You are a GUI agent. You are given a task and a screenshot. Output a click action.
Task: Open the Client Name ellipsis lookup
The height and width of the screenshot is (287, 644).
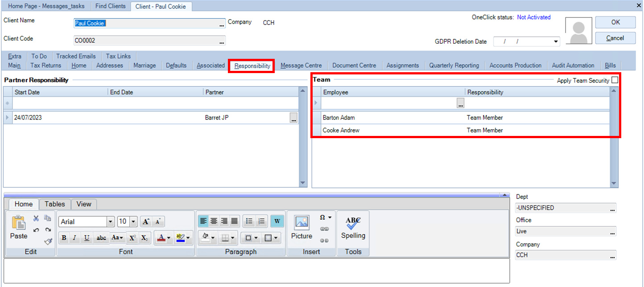click(222, 25)
